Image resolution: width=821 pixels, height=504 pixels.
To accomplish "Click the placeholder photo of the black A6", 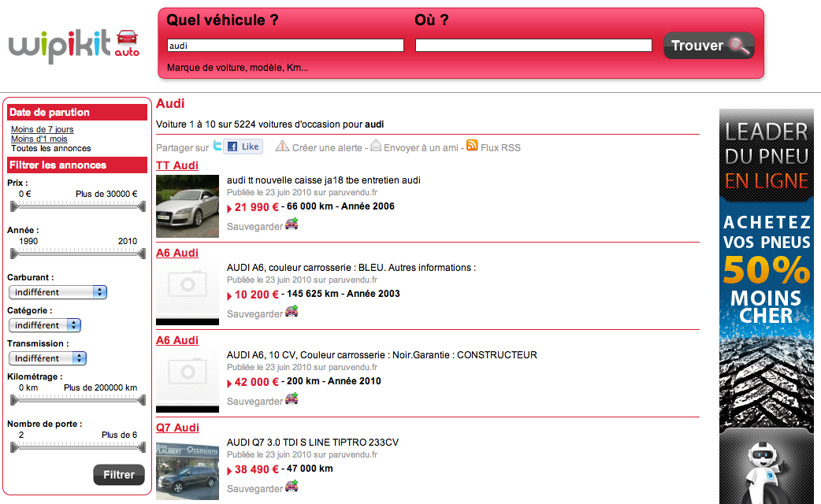I will pos(188,381).
